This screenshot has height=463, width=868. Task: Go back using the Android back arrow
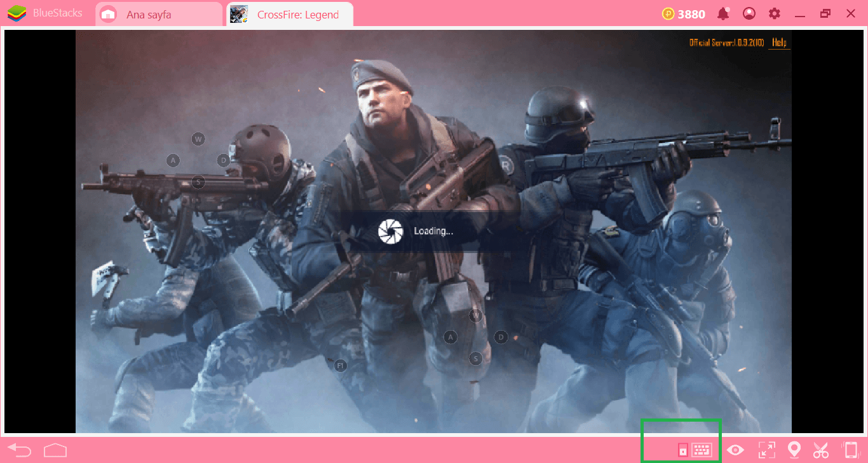point(19,451)
